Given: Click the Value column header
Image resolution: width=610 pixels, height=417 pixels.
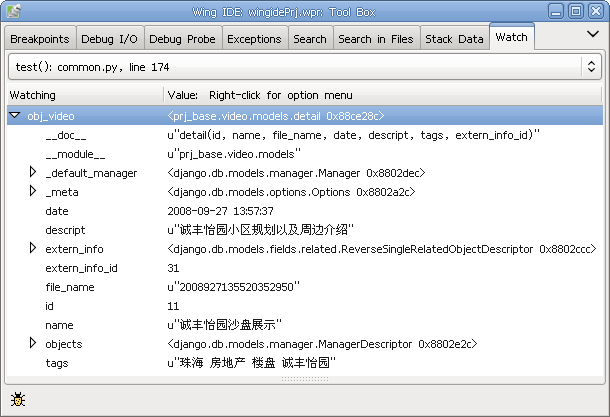Looking at the screenshot, I should coord(380,94).
